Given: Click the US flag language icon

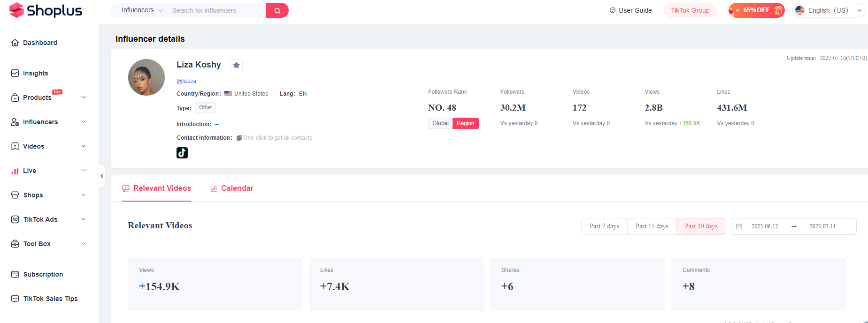Looking at the screenshot, I should coord(800,10).
